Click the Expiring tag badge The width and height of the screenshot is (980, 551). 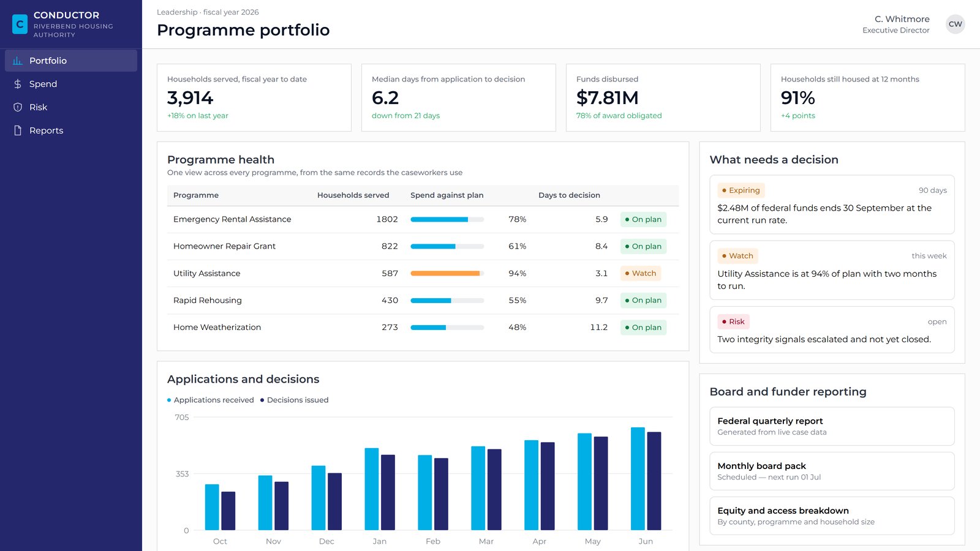(x=741, y=190)
